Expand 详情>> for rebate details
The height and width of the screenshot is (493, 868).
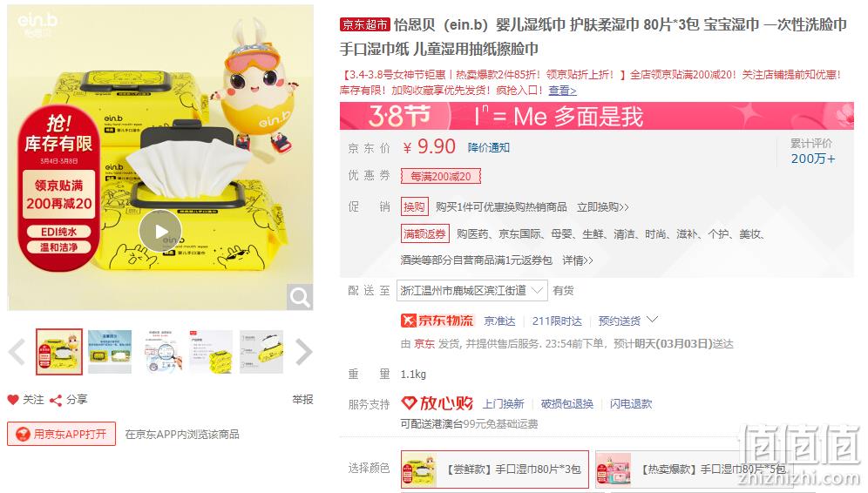pos(578,260)
